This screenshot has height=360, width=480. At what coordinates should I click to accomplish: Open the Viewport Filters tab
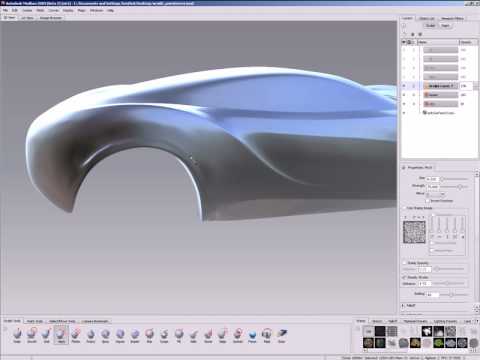[x=452, y=19]
